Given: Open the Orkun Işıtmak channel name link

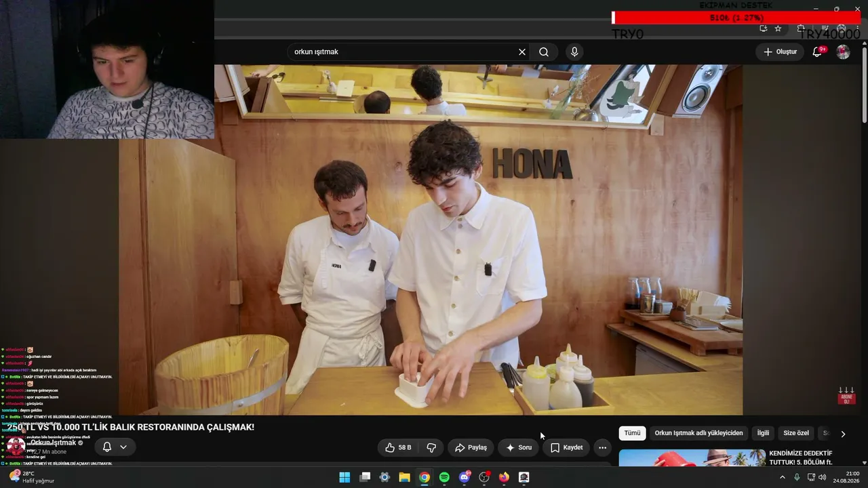Looking at the screenshot, I should (x=53, y=443).
